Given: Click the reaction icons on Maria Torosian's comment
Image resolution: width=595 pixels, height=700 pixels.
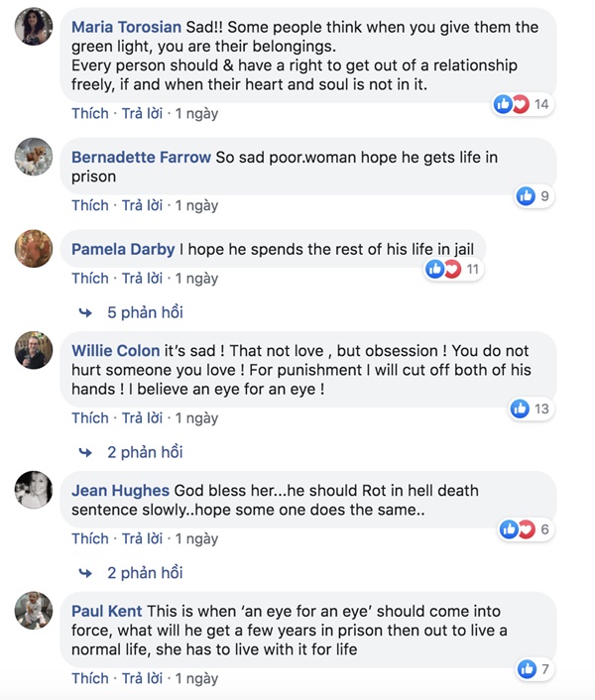Looking at the screenshot, I should pyautogui.click(x=511, y=104).
